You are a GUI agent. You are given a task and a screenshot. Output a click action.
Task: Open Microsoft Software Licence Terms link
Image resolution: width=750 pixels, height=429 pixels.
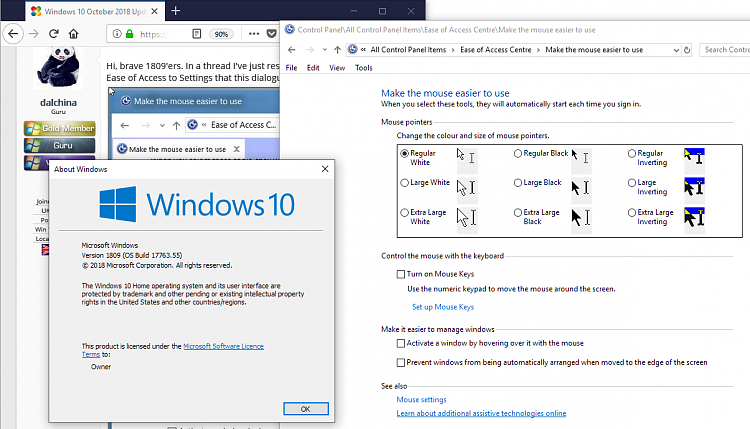click(223, 346)
